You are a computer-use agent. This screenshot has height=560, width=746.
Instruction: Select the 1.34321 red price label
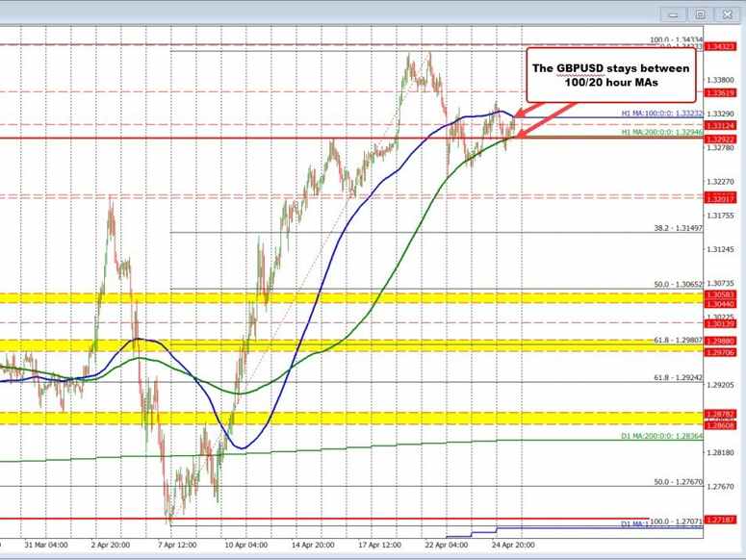(720, 46)
